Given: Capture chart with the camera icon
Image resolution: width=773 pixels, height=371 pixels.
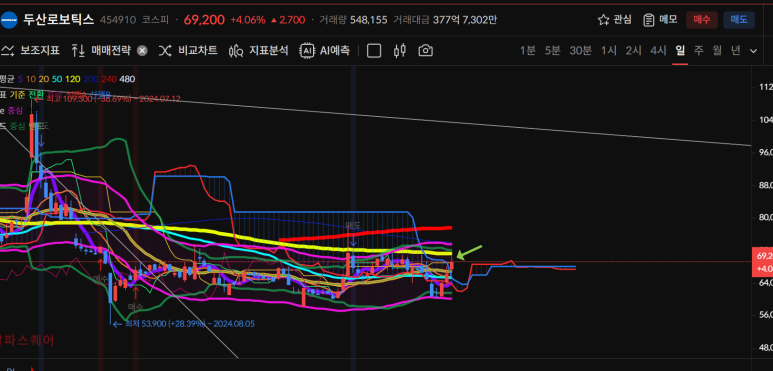Looking at the screenshot, I should pos(425,50).
